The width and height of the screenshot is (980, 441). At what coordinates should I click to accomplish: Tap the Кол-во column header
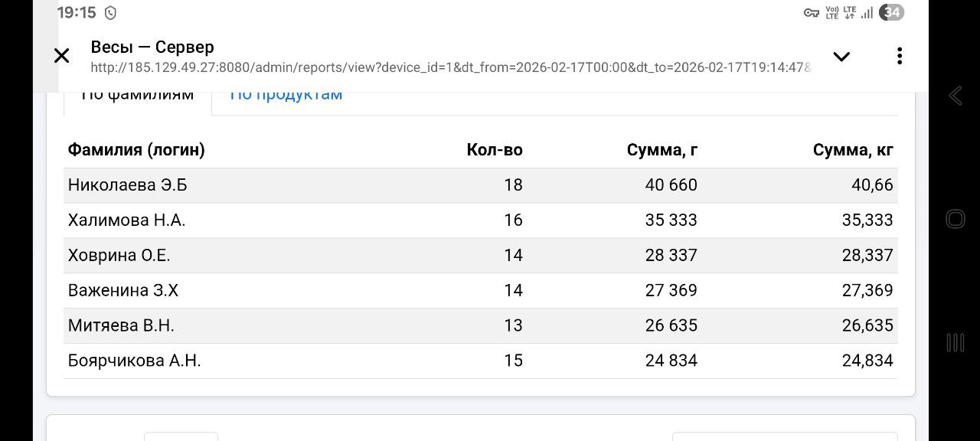495,149
